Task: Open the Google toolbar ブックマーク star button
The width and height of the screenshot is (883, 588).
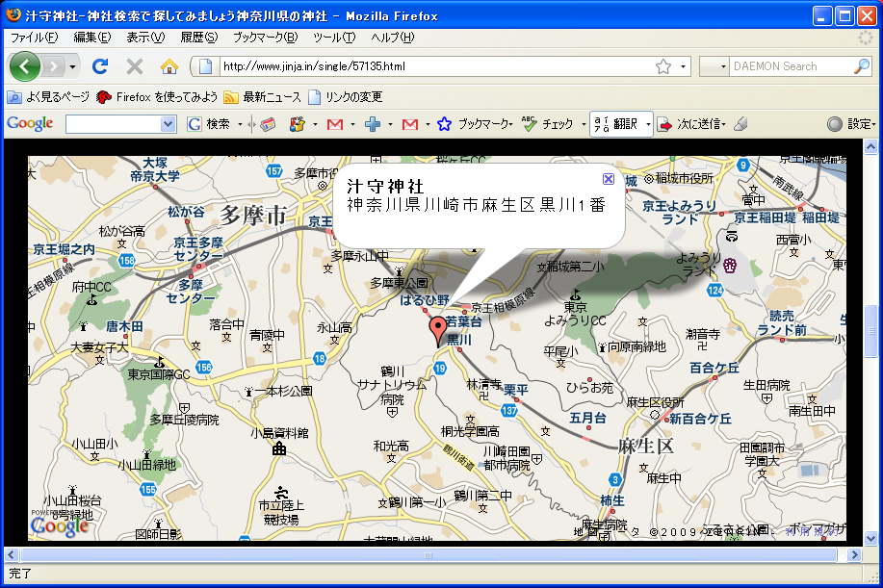Action: click(474, 124)
